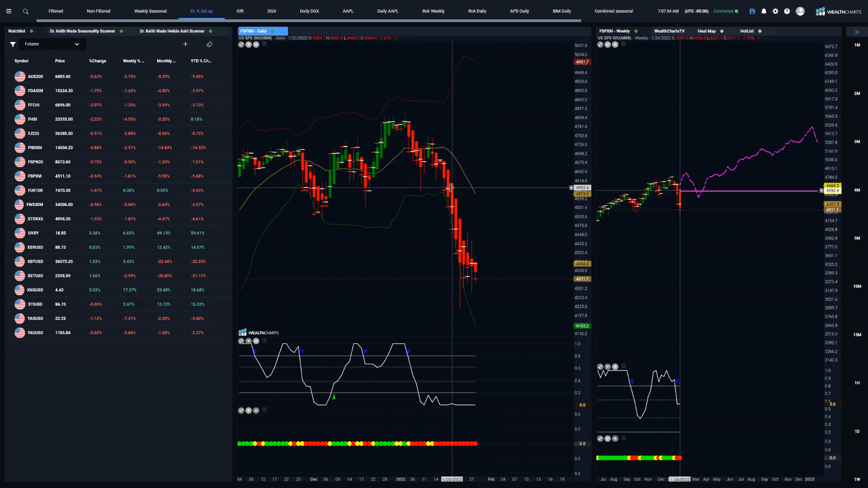Click the daily price pane plus box icon
Screen dimensions: 868x488
(x=264, y=44)
